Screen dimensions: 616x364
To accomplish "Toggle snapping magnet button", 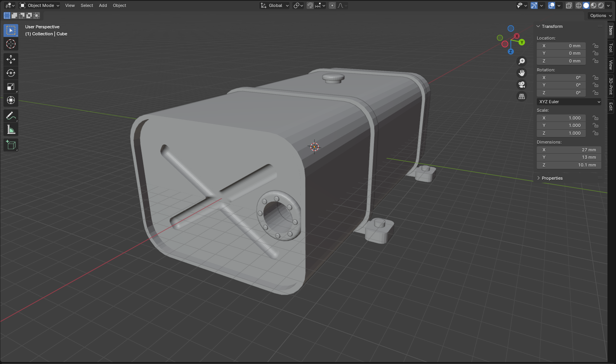I will (310, 5).
